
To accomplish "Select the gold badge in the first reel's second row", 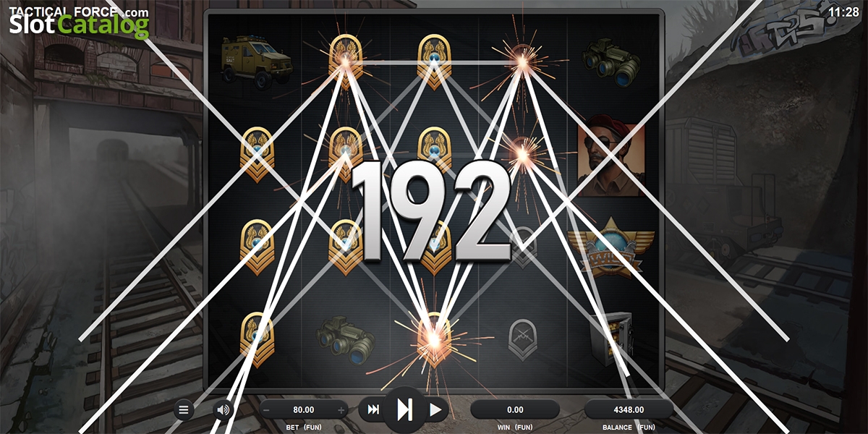I will click(257, 154).
